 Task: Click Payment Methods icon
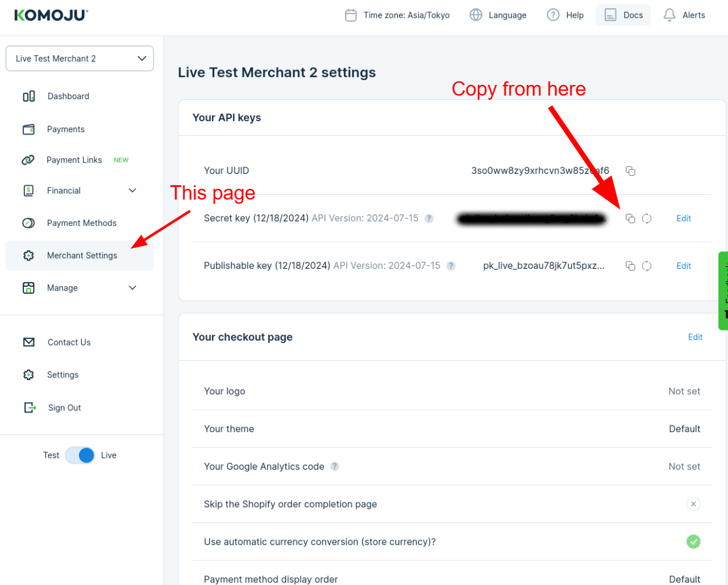point(28,223)
